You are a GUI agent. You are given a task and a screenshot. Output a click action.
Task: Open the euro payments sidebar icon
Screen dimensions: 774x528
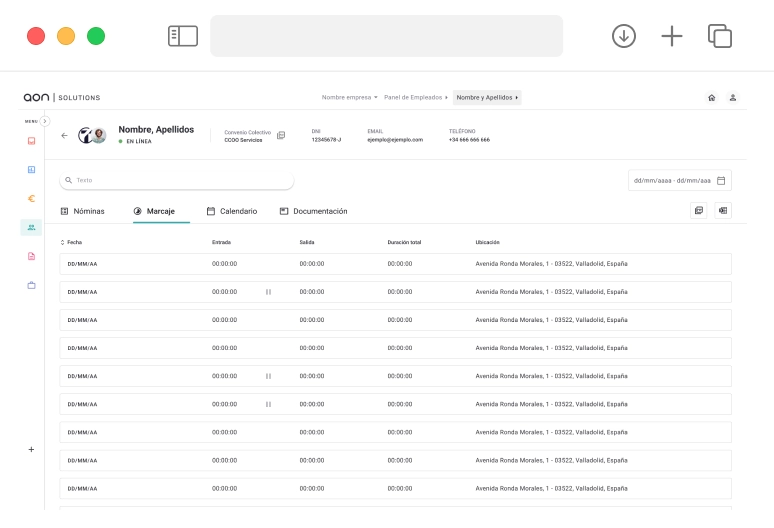click(31, 198)
